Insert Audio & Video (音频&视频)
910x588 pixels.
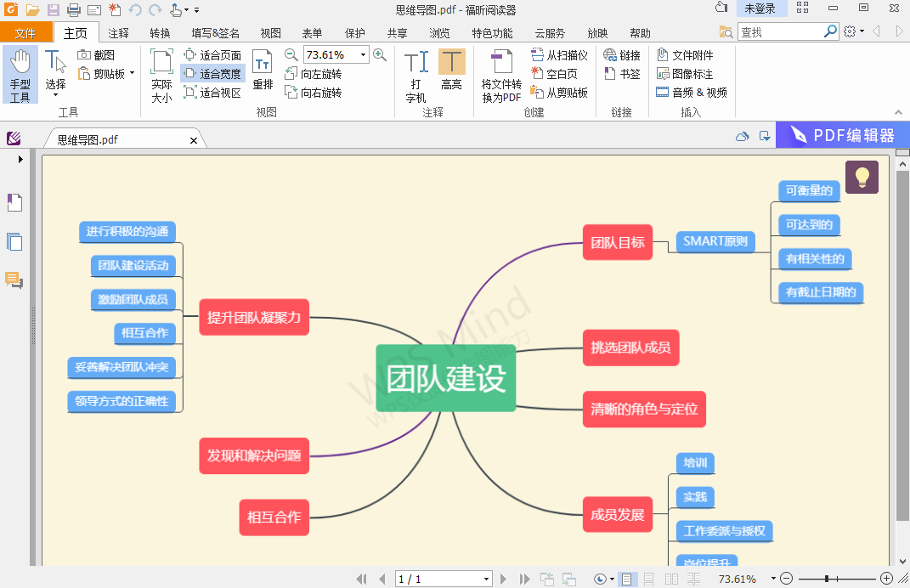(x=692, y=92)
